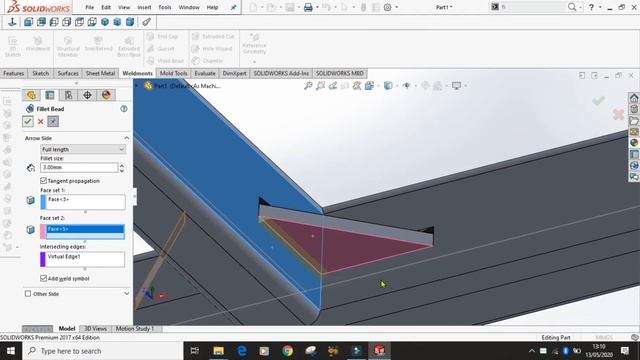Click the Windows Start button

coord(11,351)
